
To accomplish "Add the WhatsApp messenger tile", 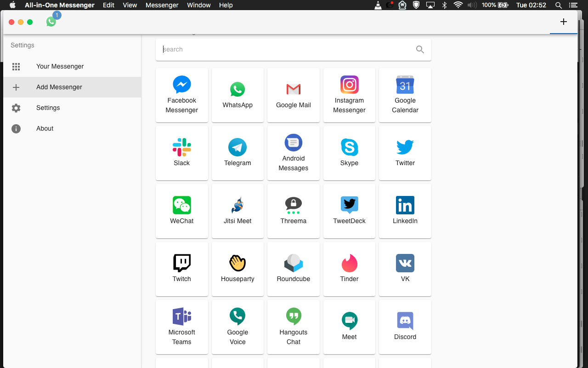I will click(237, 95).
